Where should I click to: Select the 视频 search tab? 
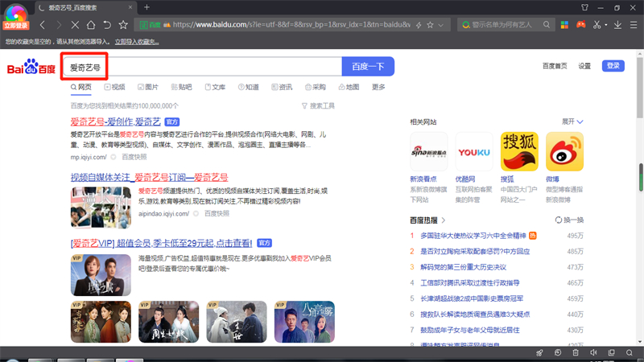(x=114, y=87)
